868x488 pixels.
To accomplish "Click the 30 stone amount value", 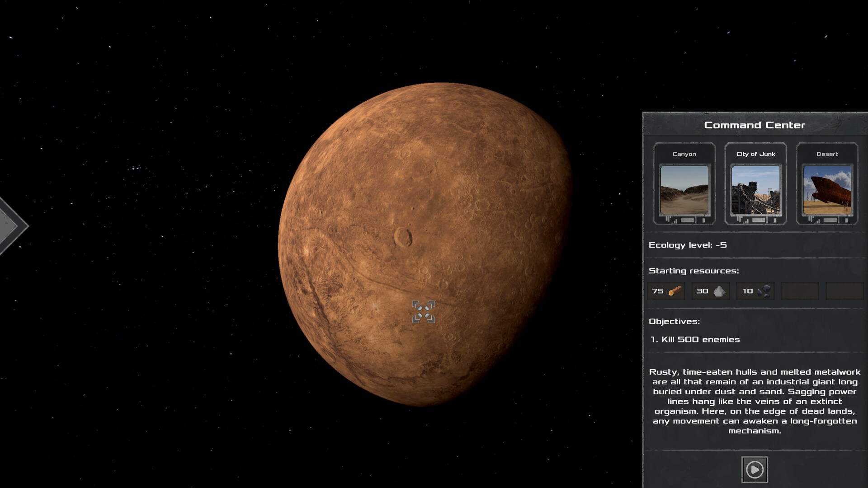I will [702, 291].
